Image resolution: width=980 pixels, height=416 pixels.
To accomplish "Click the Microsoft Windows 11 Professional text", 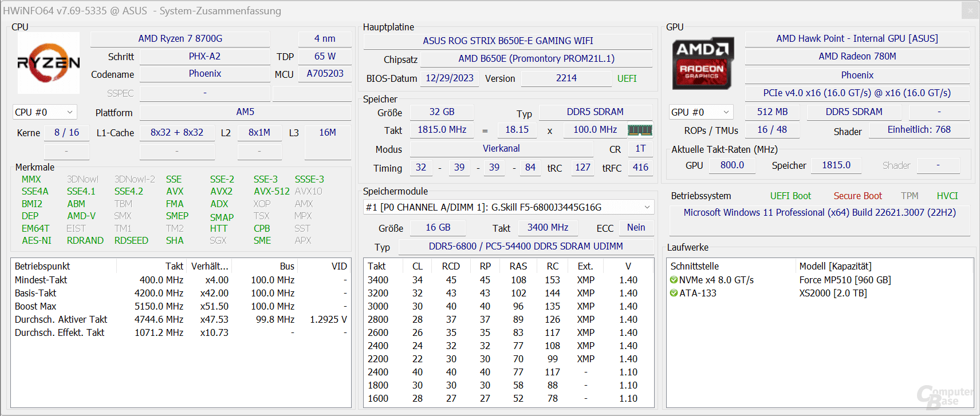I will coord(820,212).
